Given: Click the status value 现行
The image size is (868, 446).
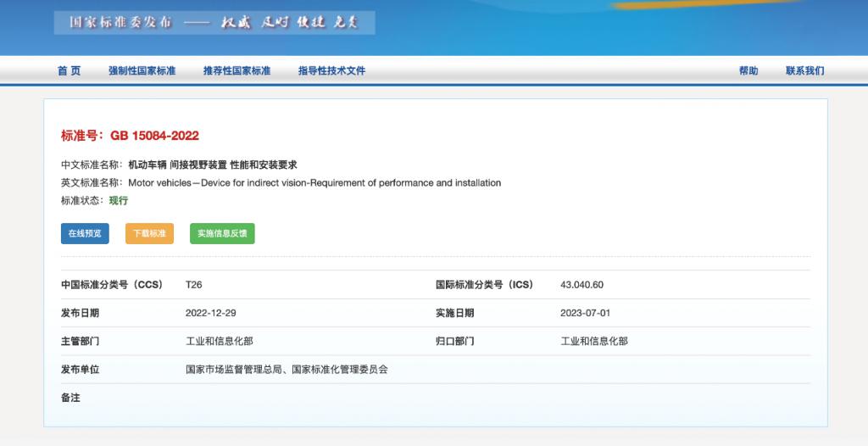Looking at the screenshot, I should pos(119,201).
